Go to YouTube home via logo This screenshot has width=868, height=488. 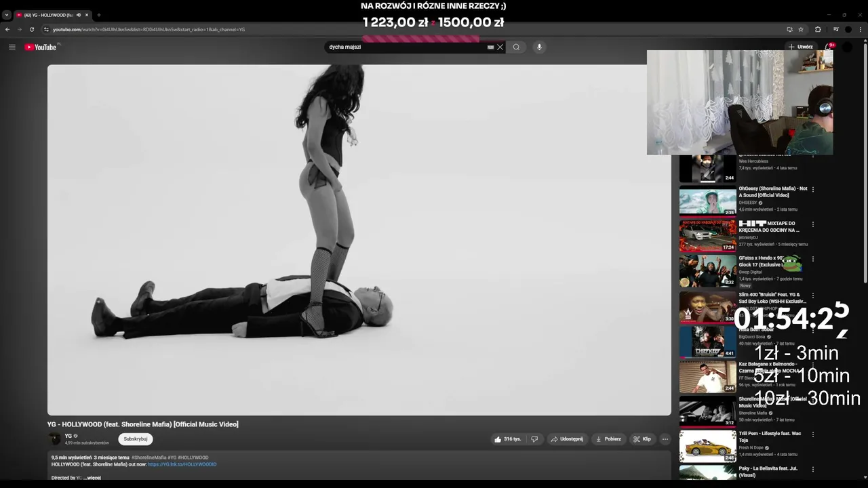click(x=41, y=47)
